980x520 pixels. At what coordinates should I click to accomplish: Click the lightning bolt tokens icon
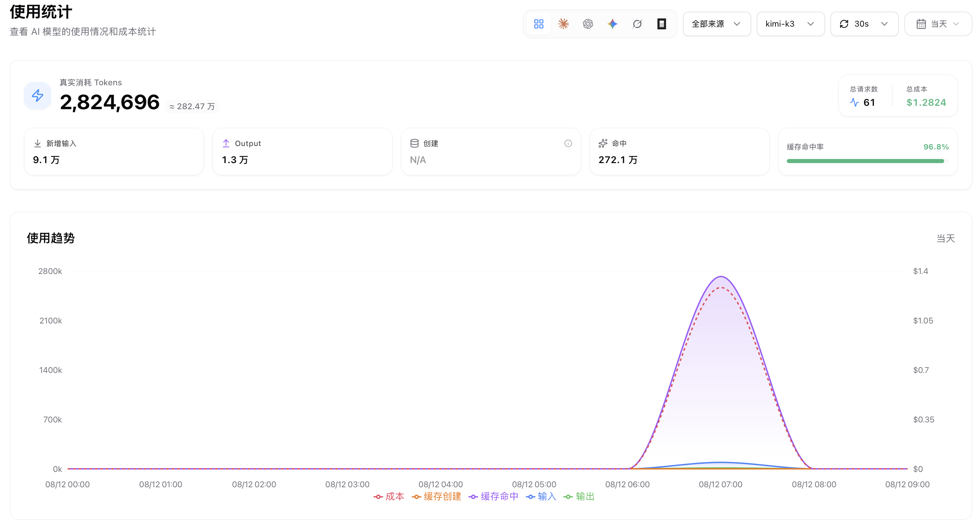38,96
